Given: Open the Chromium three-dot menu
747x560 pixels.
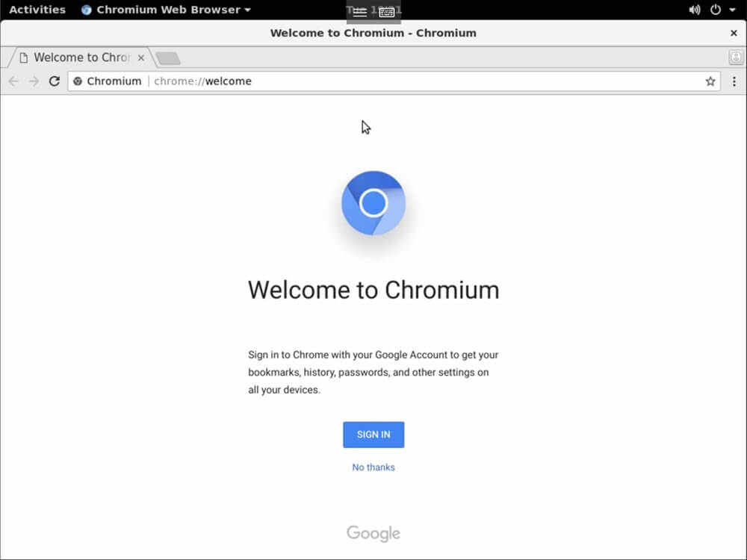Looking at the screenshot, I should pos(734,81).
